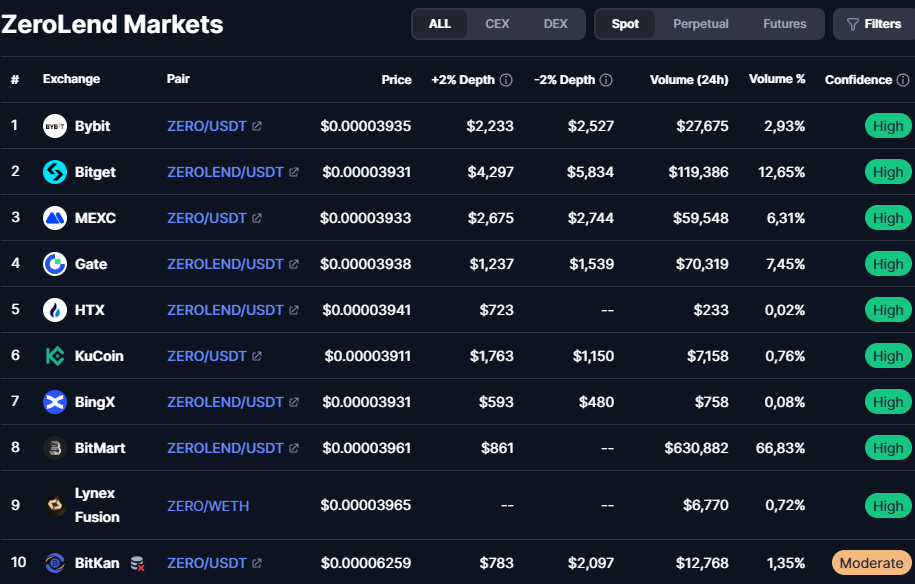The width and height of the screenshot is (915, 584).
Task: Select the ALL exchanges tab
Action: [x=439, y=24]
